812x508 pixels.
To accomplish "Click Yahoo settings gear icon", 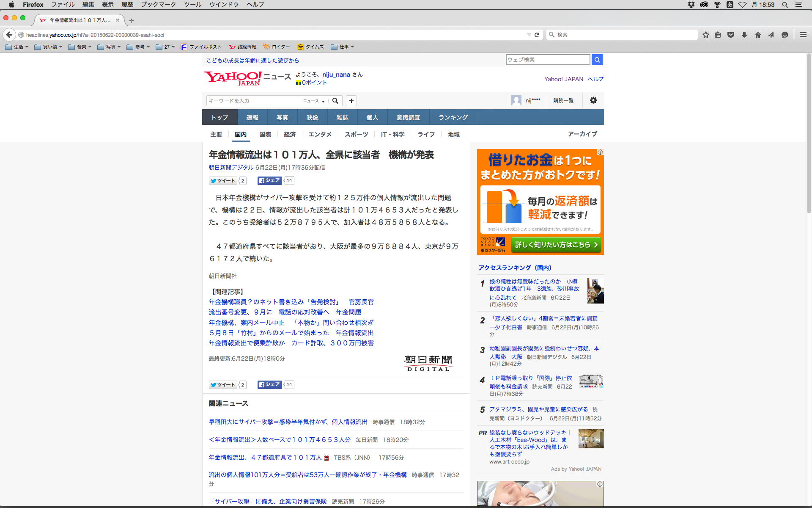I will (593, 100).
